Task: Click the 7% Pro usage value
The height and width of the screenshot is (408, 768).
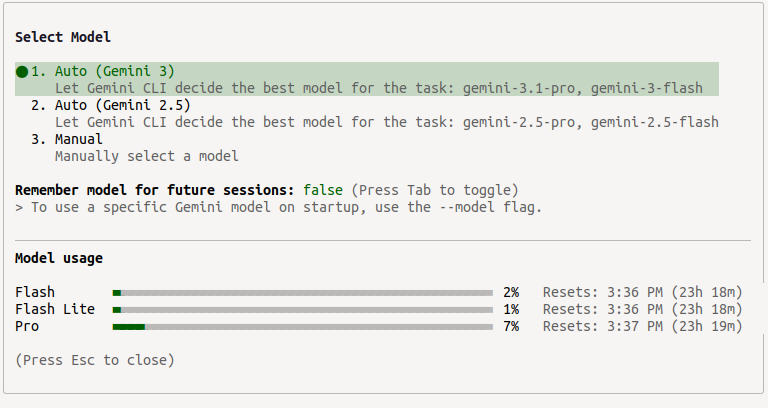Action: coord(511,327)
